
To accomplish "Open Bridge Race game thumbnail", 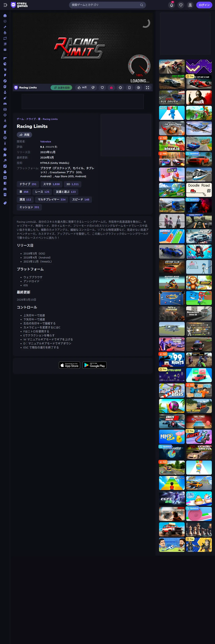I will coord(172,236).
